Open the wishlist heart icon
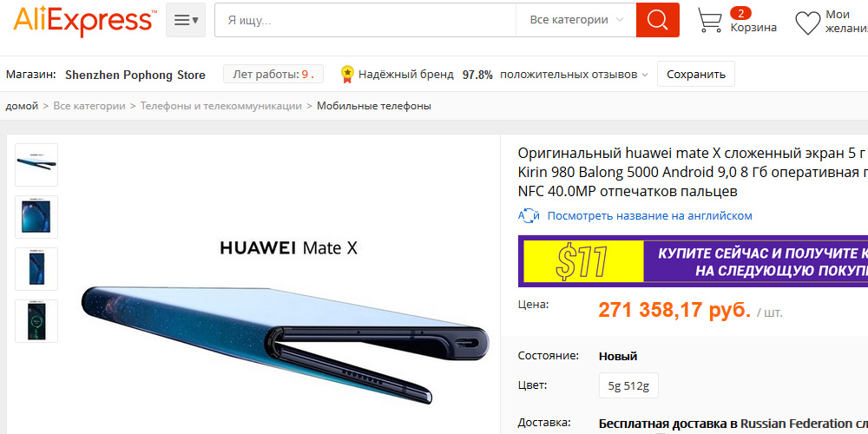 pos(807,23)
